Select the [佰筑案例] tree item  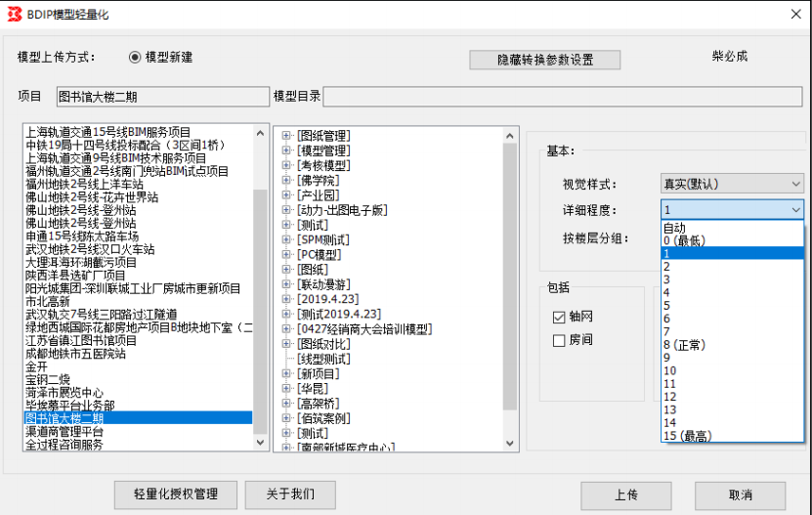323,418
